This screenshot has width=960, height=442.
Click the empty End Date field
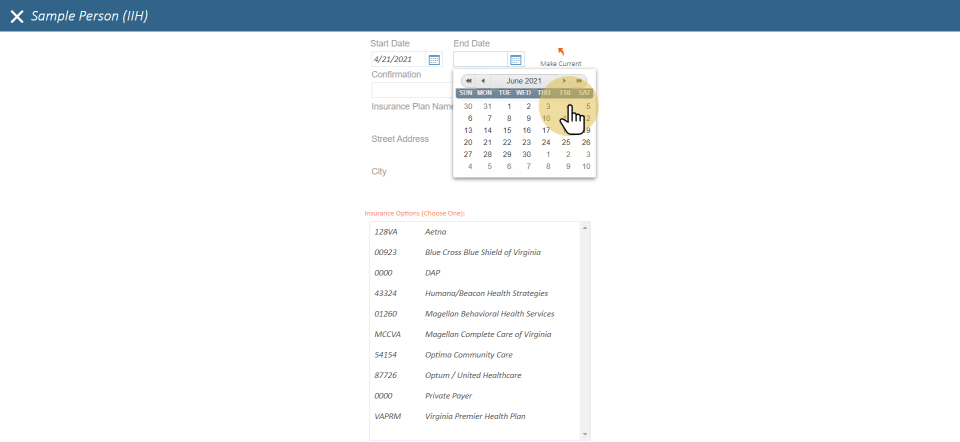[x=480, y=60]
